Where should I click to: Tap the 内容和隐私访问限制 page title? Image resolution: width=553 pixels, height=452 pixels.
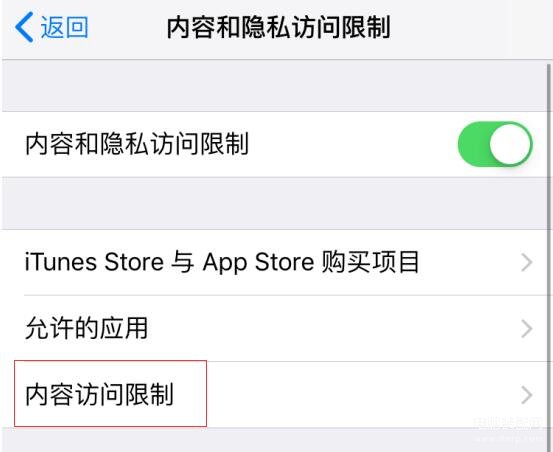coord(278,27)
